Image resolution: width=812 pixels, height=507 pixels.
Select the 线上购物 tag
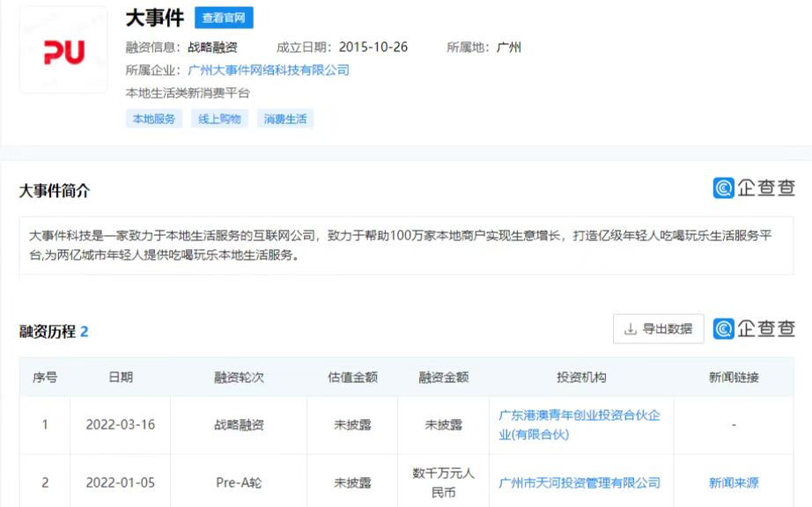point(219,119)
